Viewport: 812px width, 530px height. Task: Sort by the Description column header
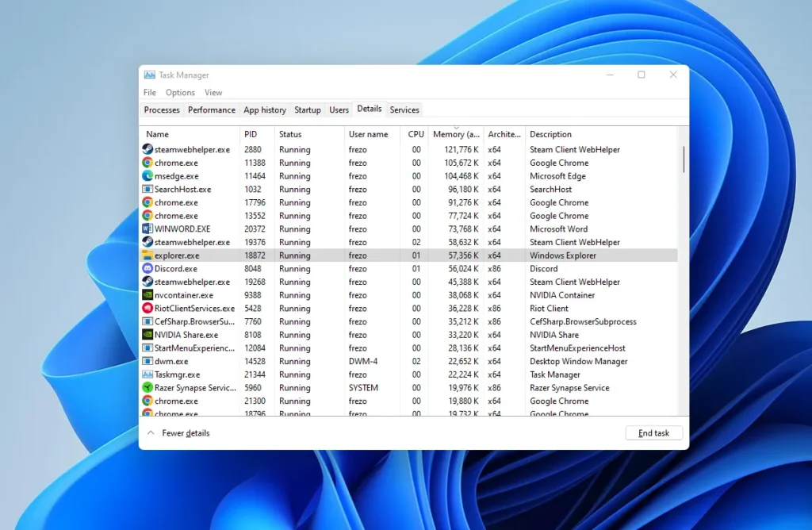click(x=601, y=134)
